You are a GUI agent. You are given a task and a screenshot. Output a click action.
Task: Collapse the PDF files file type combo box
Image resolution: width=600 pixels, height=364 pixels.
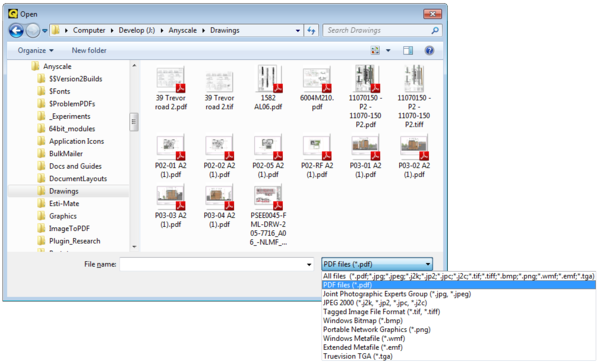pos(377,264)
